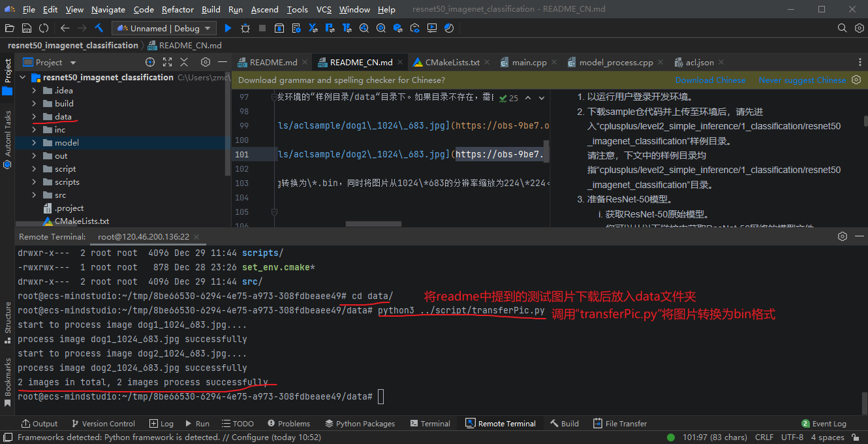This screenshot has height=444, width=868.
Task: Expand the model folder
Action: [x=34, y=142]
